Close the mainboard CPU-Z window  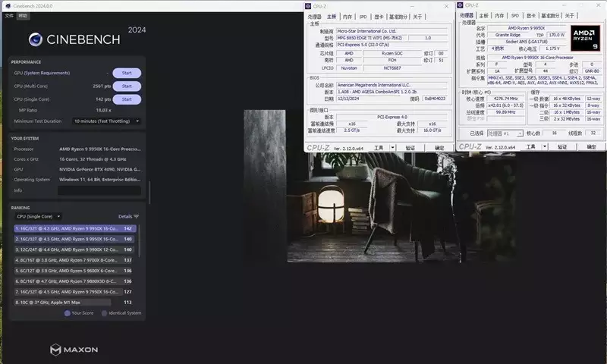(446, 6)
